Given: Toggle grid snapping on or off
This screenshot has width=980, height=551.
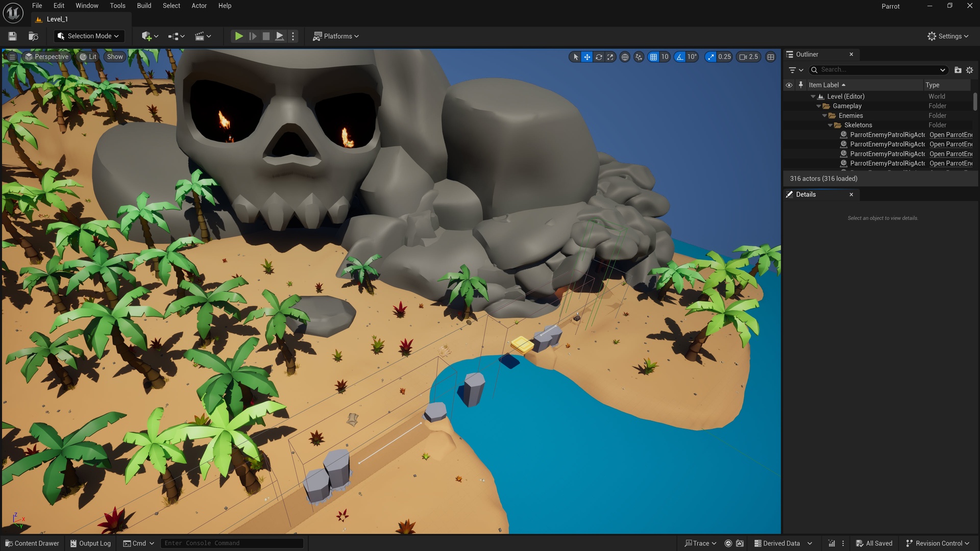Looking at the screenshot, I should 653,57.
